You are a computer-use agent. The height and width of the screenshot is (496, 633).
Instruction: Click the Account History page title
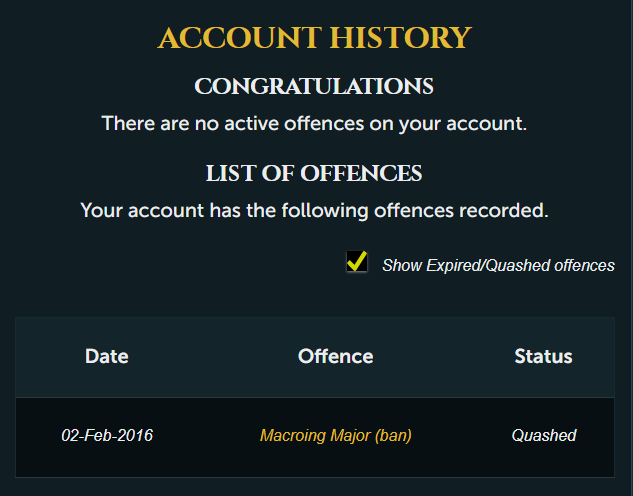click(x=314, y=38)
